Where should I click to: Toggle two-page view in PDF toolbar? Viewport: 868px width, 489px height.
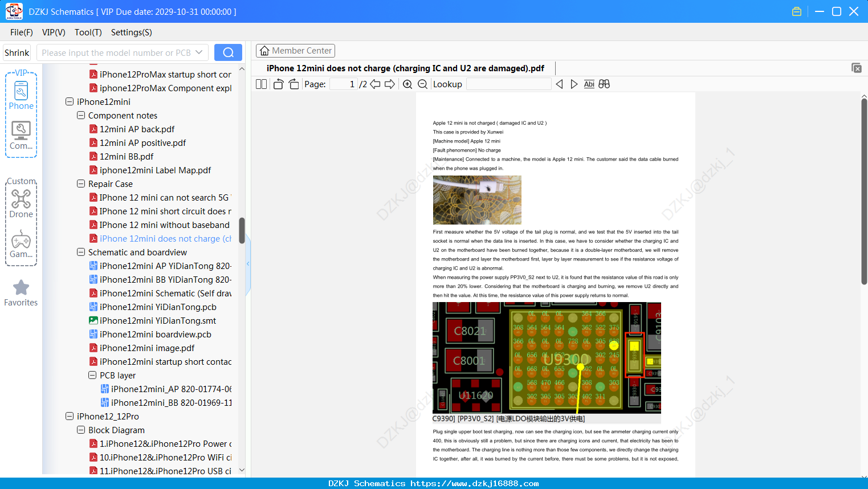(261, 84)
